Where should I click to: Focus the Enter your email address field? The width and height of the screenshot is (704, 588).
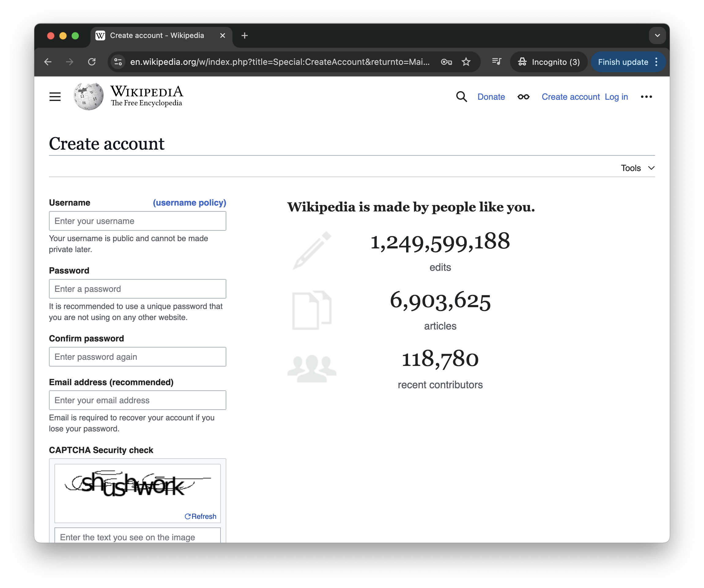pyautogui.click(x=137, y=400)
